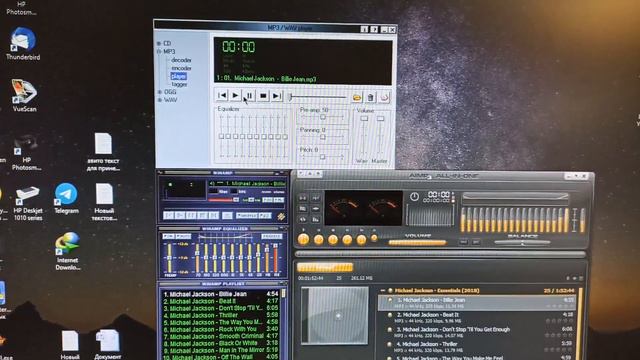This screenshot has width=640, height=360.
Task: Select 'Billie Jean' in Winamp playlist
Action: pyautogui.click(x=221, y=294)
